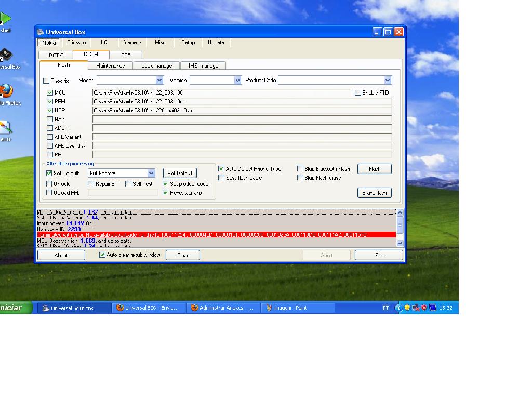Open the paint image file on desktop
This screenshot has width=532, height=399.
[4, 128]
